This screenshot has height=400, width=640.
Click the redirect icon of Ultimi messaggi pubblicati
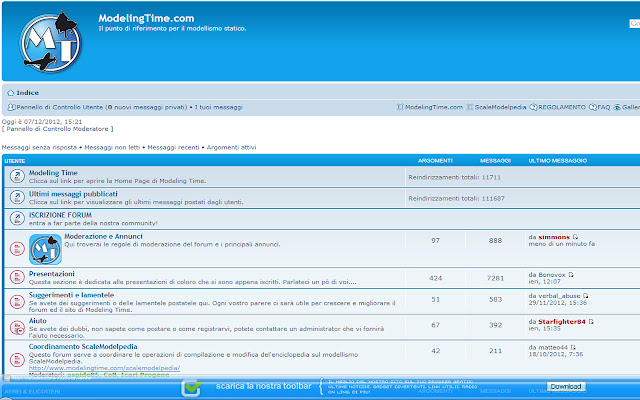(17, 197)
